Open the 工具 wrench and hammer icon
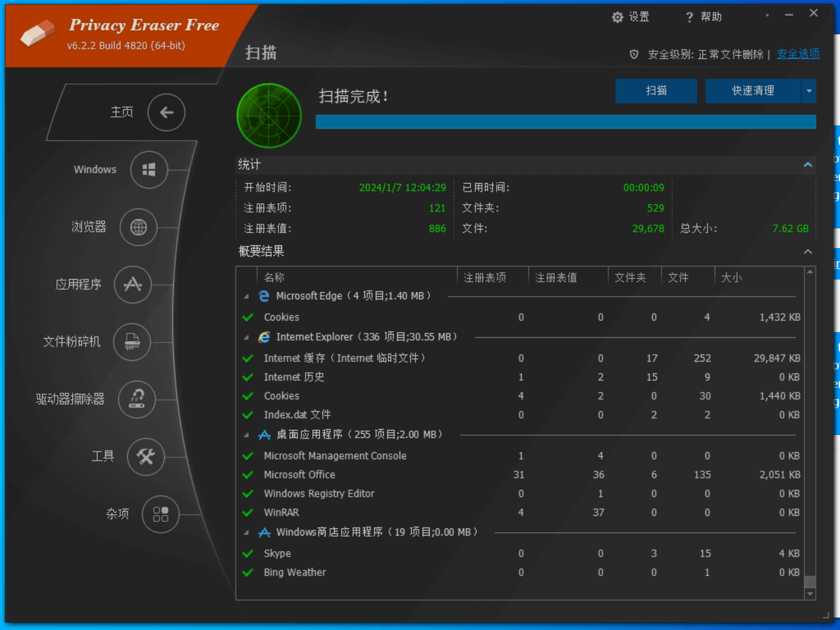The width and height of the screenshot is (840, 630). (146, 456)
